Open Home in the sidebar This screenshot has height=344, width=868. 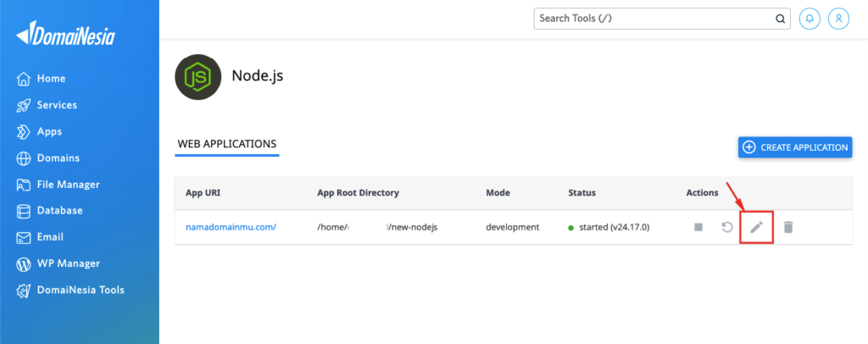click(x=51, y=79)
